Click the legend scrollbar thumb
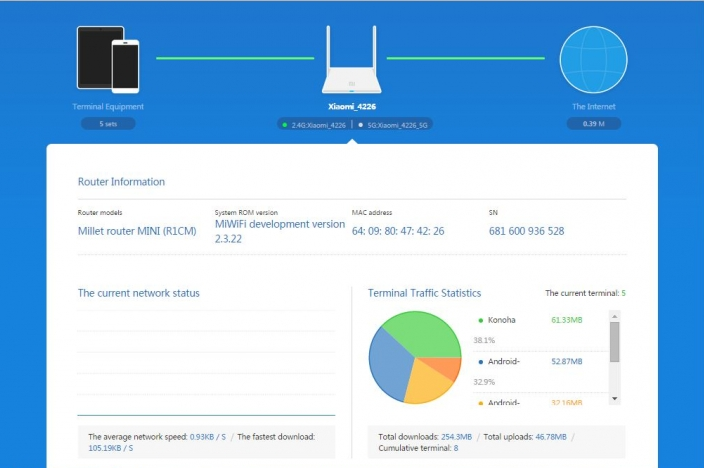This screenshot has width=704, height=468. [x=615, y=342]
